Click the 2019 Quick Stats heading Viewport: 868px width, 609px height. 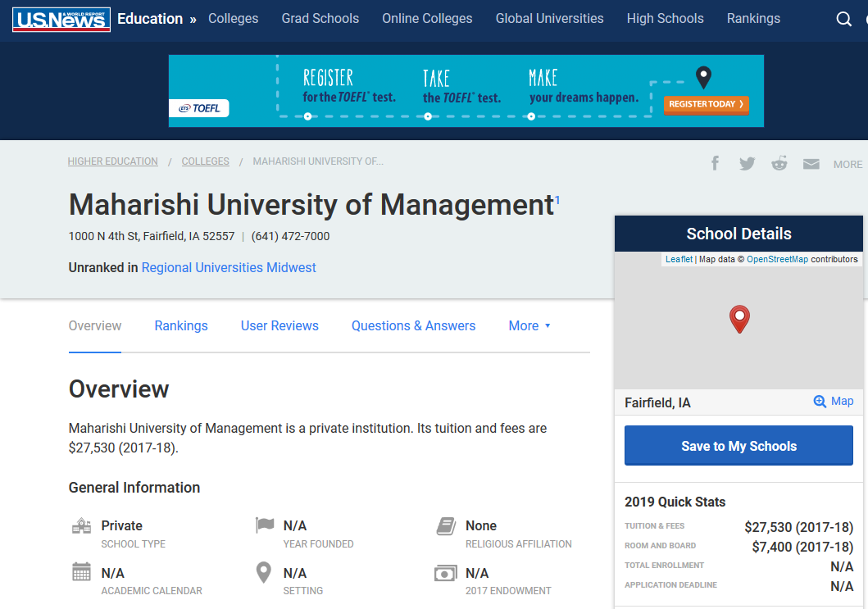(675, 502)
